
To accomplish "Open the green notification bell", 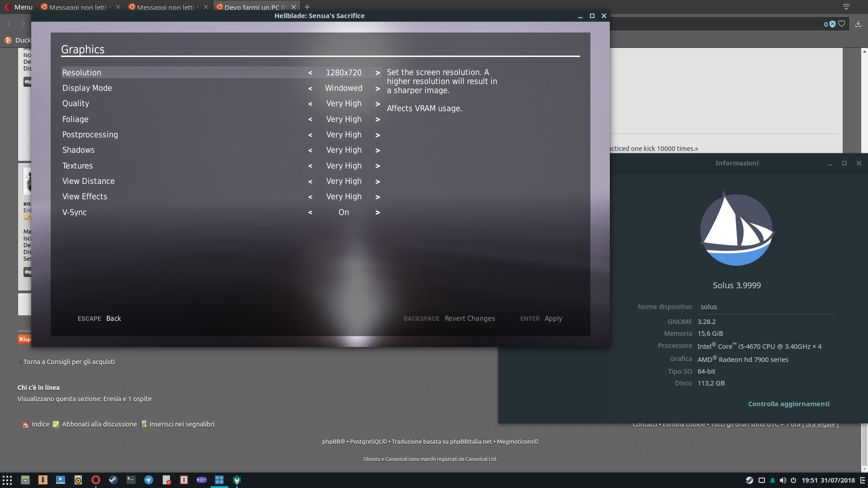I will [773, 480].
